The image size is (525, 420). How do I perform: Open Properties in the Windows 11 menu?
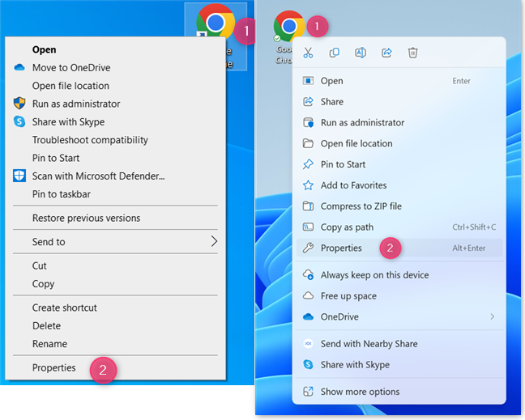point(399,248)
